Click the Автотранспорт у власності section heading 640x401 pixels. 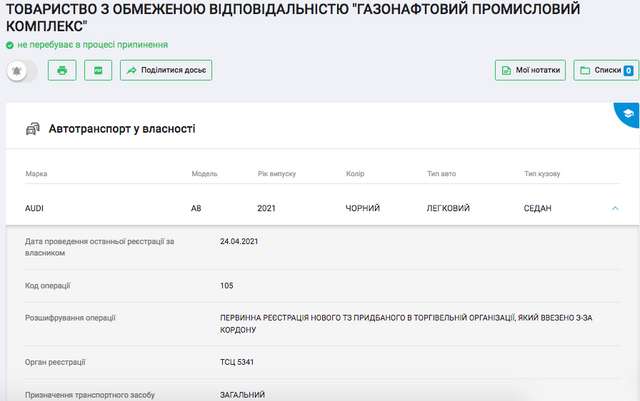pyautogui.click(x=122, y=129)
